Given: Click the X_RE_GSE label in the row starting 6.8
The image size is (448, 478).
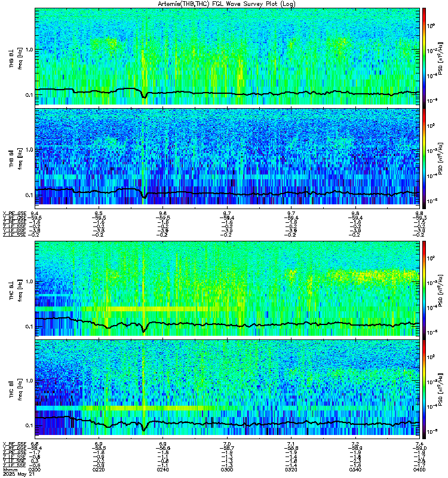Looking at the screenshot, I should pos(14,443).
